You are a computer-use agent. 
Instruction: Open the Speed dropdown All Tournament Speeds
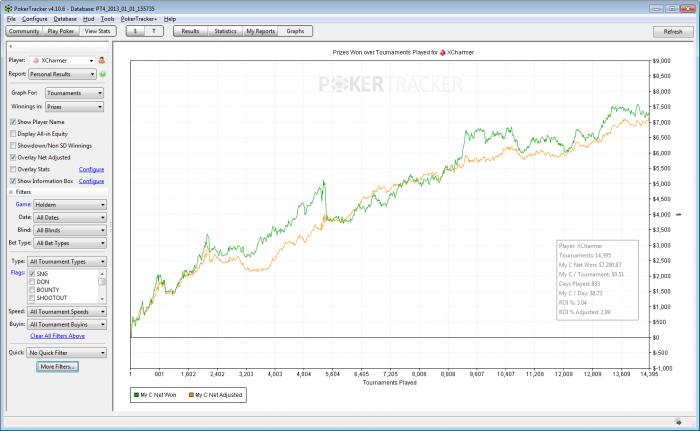(67, 312)
